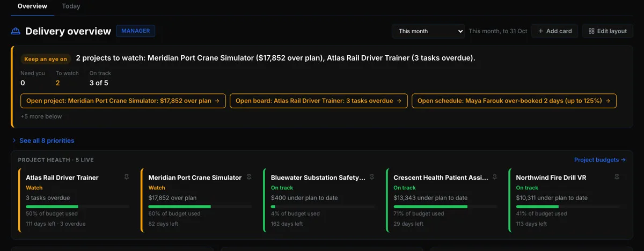Click $17,852 over plan in Meridian card

click(x=173, y=197)
